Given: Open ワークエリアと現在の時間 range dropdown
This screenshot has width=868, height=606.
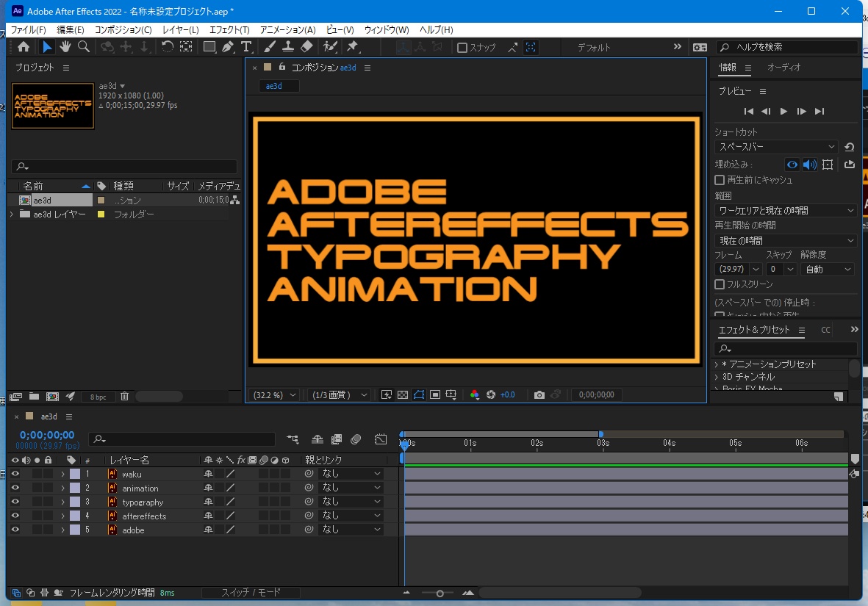Looking at the screenshot, I should 786,210.
